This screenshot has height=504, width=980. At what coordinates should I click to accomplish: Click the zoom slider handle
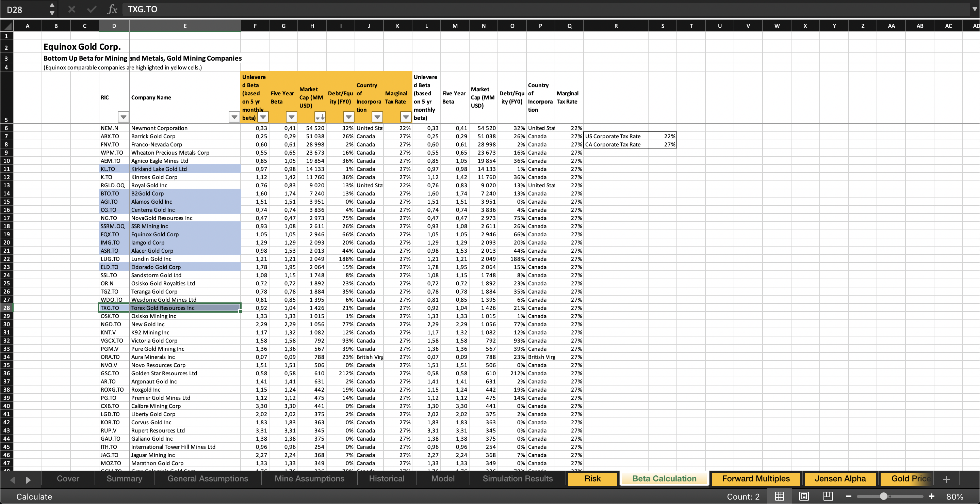point(883,496)
